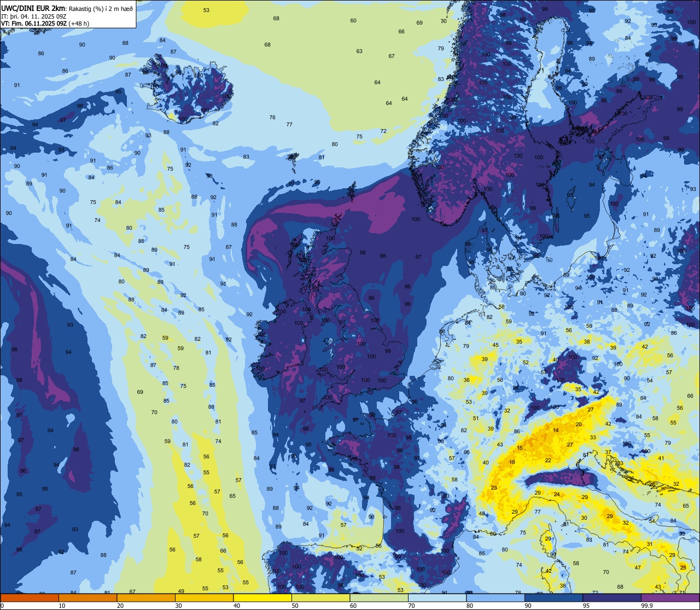Click the humidity value 23 in the orange area
The image size is (700, 610).
494,488
